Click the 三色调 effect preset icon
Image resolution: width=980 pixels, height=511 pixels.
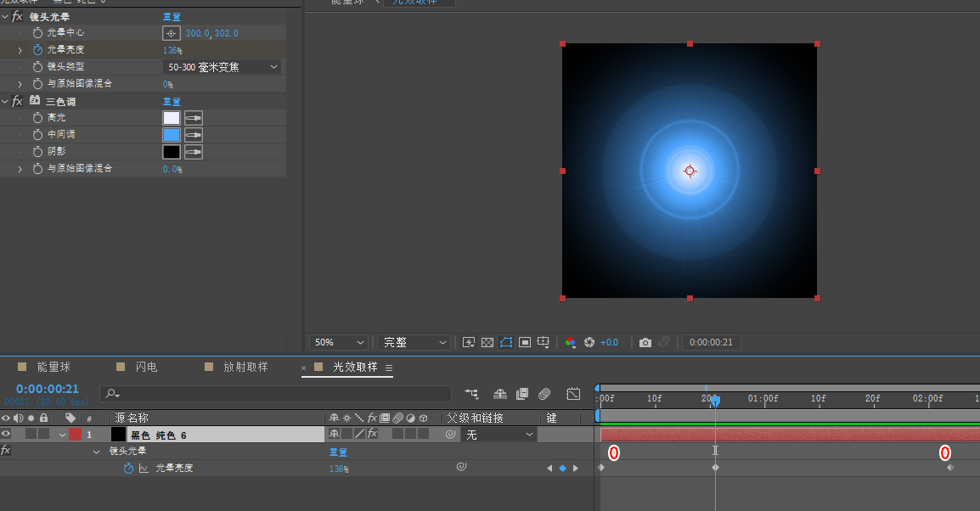pyautogui.click(x=35, y=100)
